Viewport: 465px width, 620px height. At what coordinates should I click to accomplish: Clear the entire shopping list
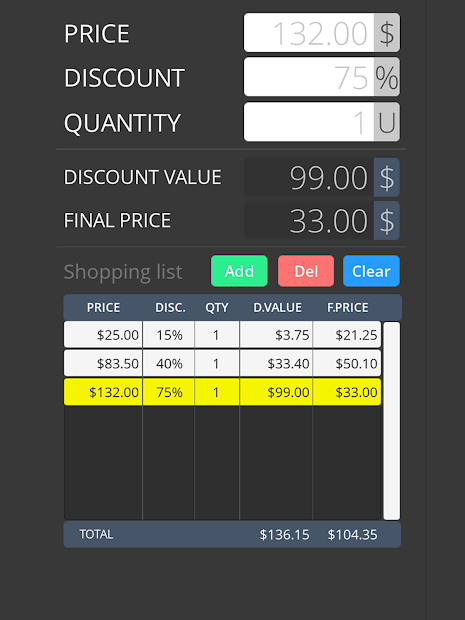(x=371, y=271)
